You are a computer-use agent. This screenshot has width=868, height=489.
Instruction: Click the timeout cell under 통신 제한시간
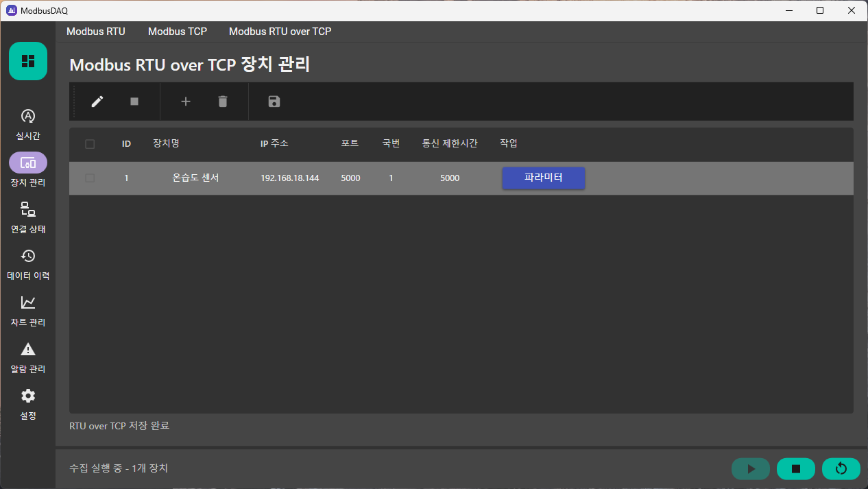(450, 178)
